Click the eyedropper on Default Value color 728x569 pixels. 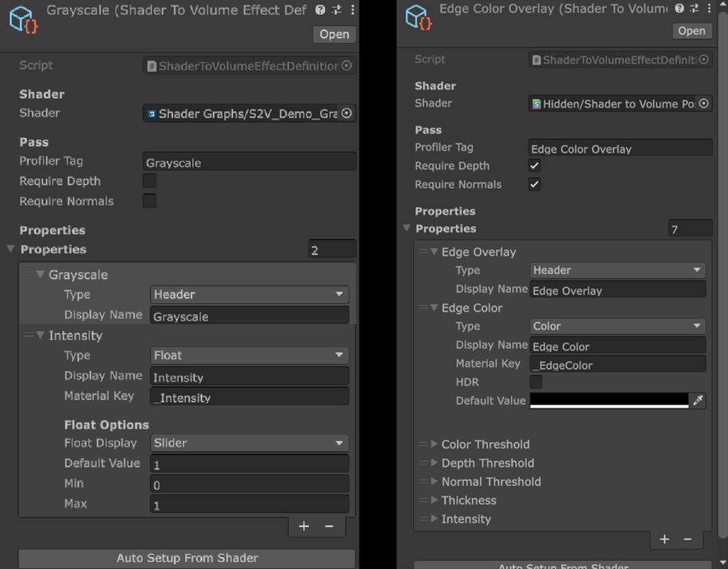point(698,400)
